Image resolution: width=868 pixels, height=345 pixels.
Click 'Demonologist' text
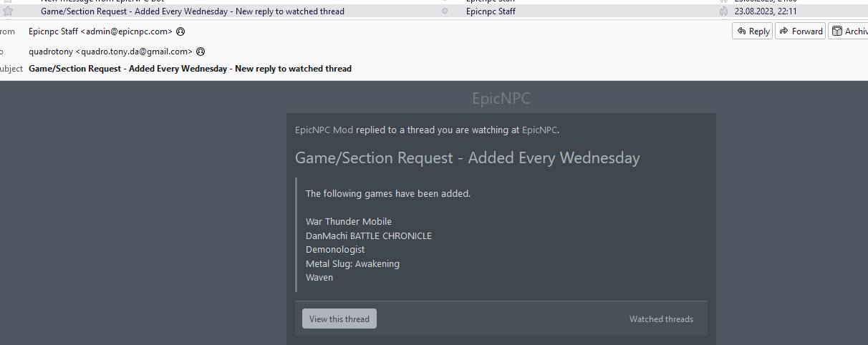[335, 250]
